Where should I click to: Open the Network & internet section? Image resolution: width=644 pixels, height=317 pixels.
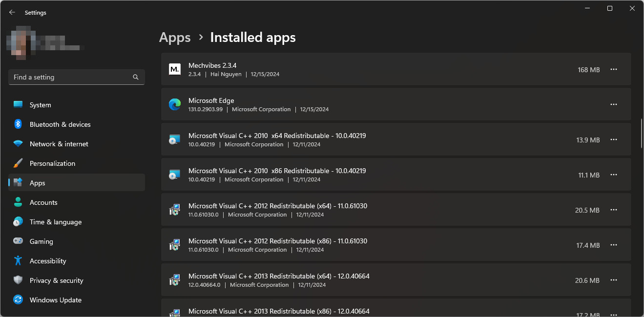tap(59, 144)
